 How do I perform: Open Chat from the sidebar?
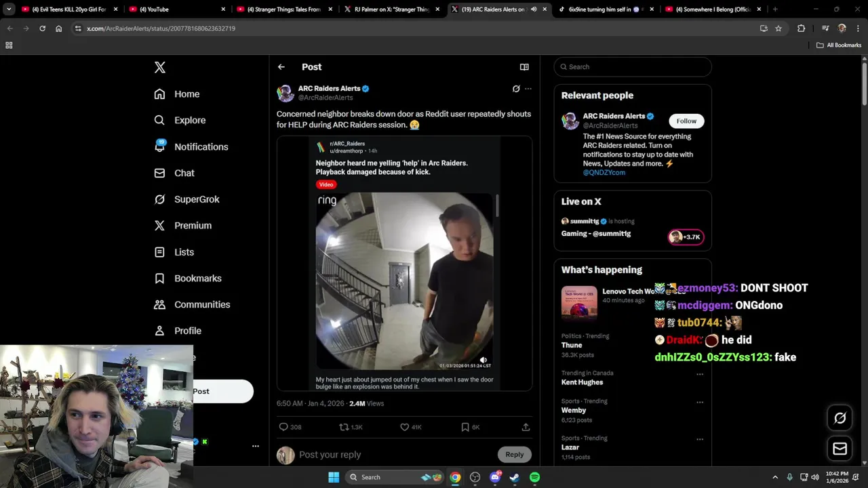(x=174, y=173)
